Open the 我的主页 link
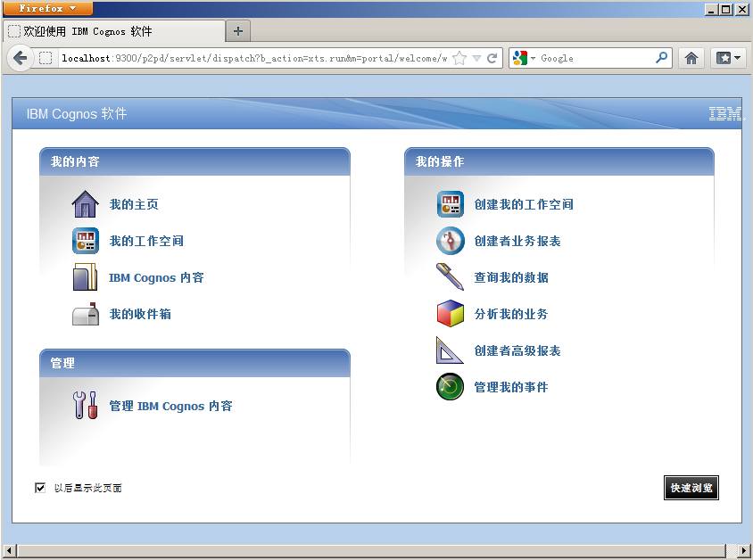Screen dimensions: 753x560 click(134, 204)
